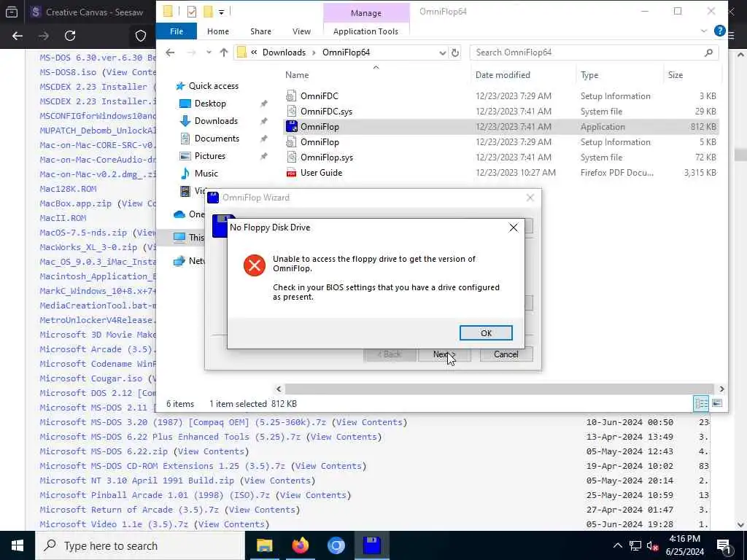
Task: Open Microsoft MS-DOS 6.22.zip link
Action: pos(104,451)
